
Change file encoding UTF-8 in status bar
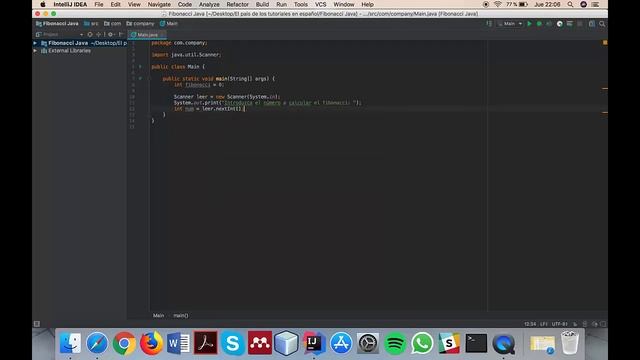[x=560, y=324]
